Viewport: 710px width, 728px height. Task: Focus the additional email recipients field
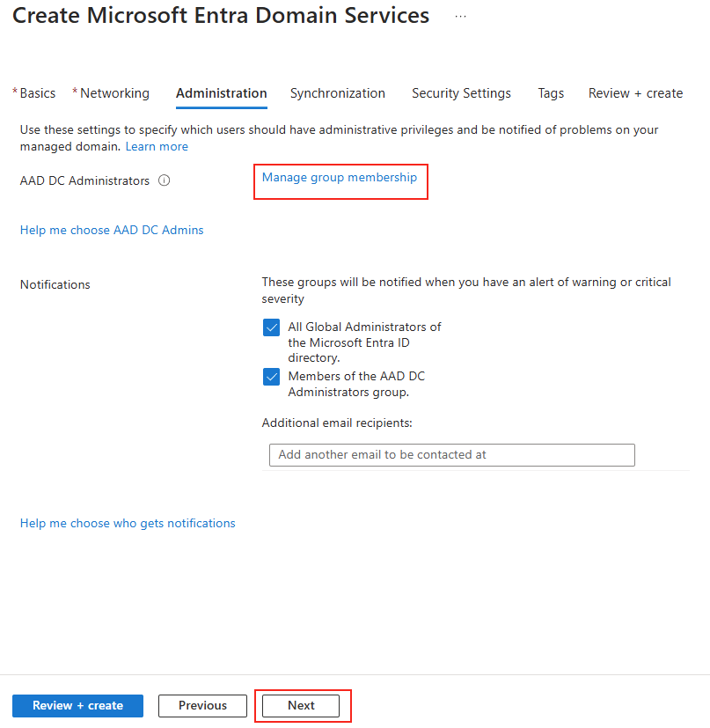tap(452, 455)
